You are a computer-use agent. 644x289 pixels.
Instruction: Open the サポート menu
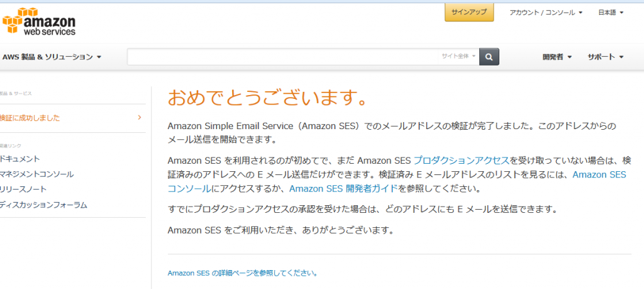point(606,57)
